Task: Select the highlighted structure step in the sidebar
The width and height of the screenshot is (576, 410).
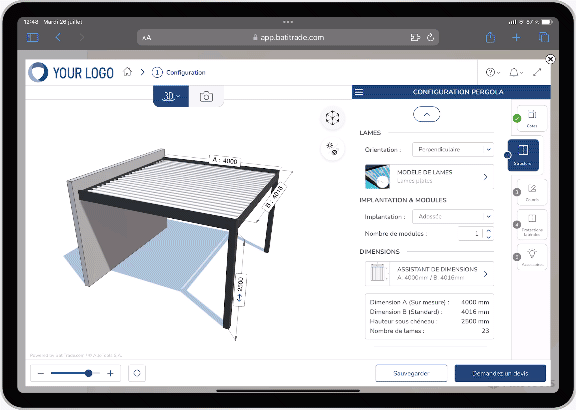Action: (x=523, y=155)
